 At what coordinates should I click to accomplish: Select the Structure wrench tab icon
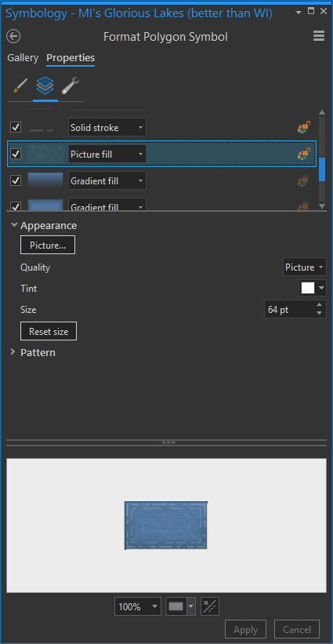coord(71,86)
